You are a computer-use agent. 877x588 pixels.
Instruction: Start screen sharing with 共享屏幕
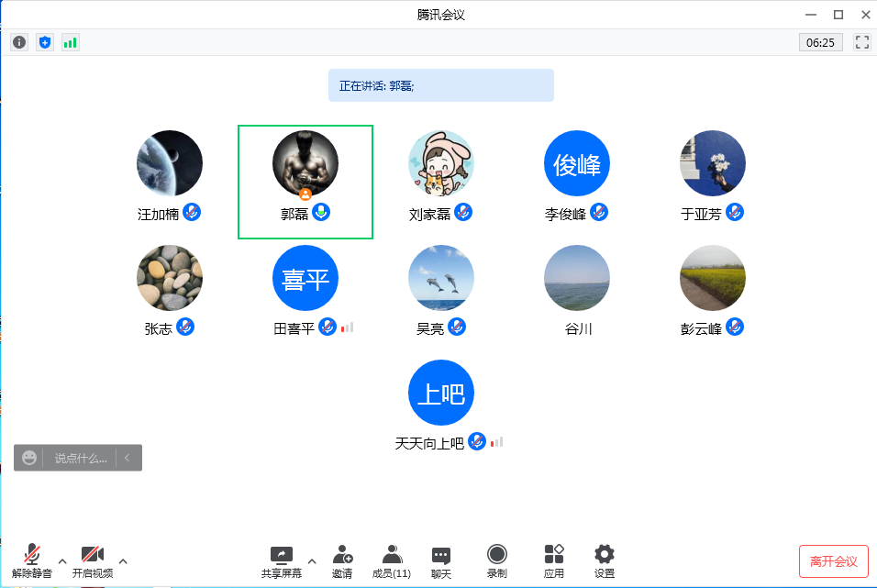pyautogui.click(x=282, y=561)
